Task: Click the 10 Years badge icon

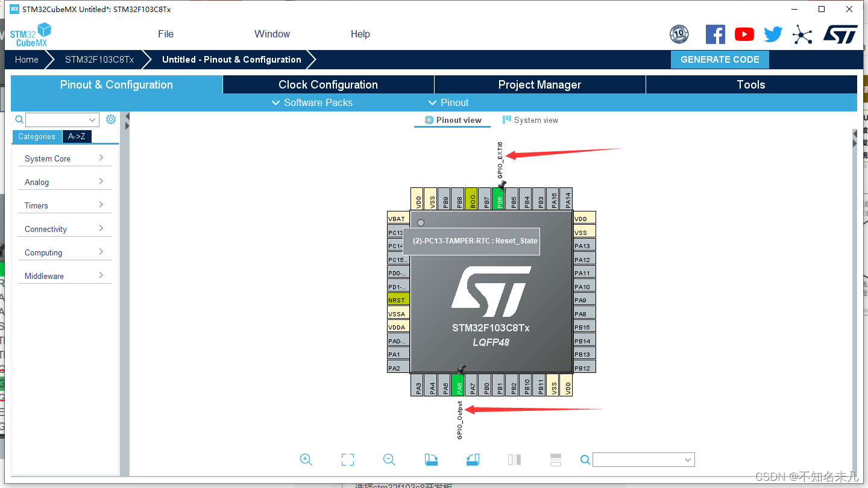Action: click(x=679, y=34)
